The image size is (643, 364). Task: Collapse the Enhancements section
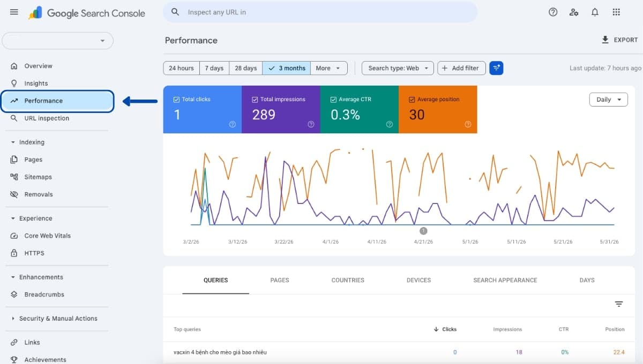(13, 277)
